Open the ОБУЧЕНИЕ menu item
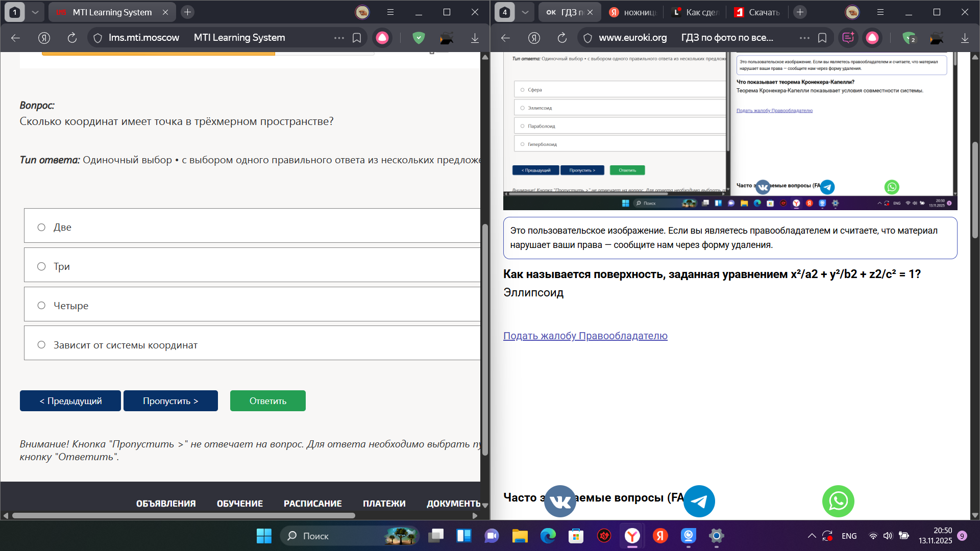Image resolution: width=980 pixels, height=551 pixels. pos(239,504)
